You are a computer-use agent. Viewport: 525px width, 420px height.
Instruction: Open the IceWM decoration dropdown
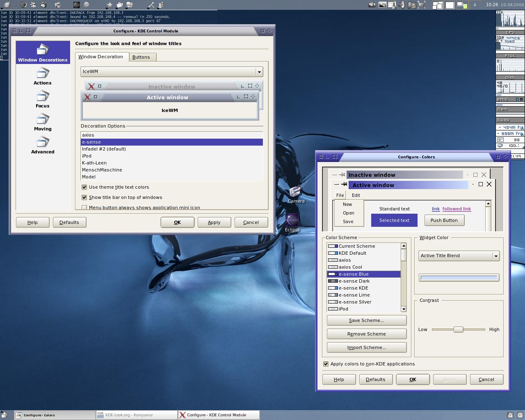click(x=171, y=71)
